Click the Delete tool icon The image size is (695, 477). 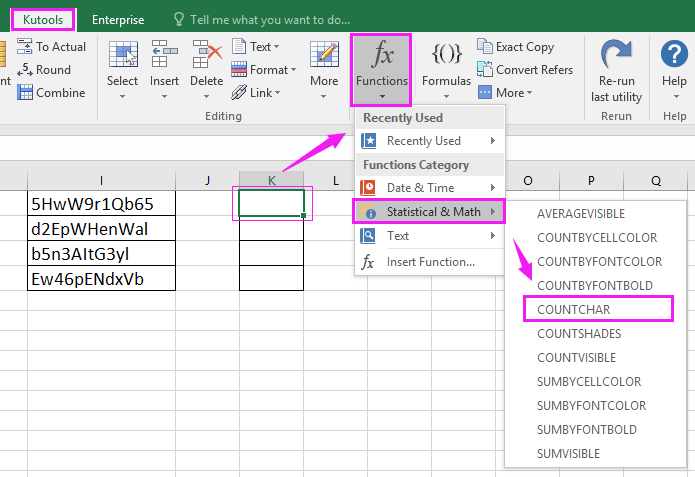click(207, 54)
